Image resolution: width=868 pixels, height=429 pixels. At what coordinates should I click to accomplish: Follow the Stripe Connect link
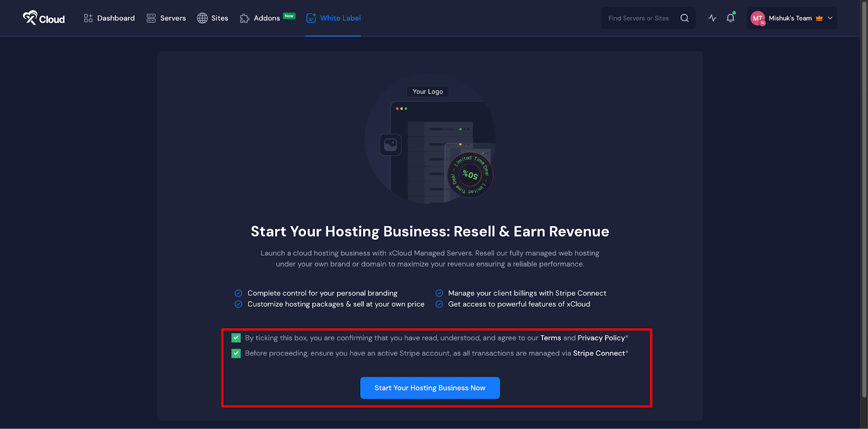[599, 353]
